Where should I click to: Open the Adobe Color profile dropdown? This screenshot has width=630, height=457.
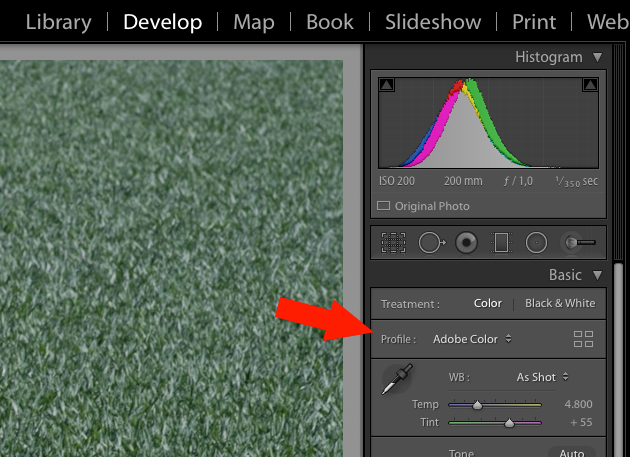click(x=472, y=339)
